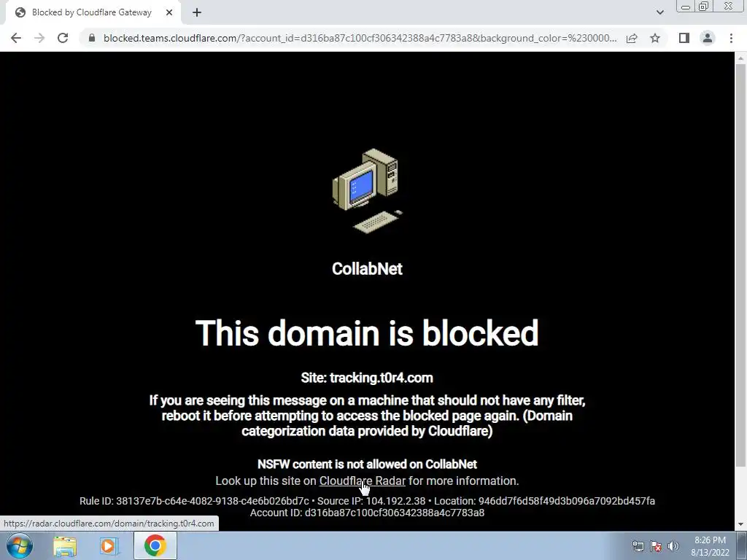Screen dimensions: 747x560
Task: Open the Chrome profile avatar
Action: (x=708, y=38)
